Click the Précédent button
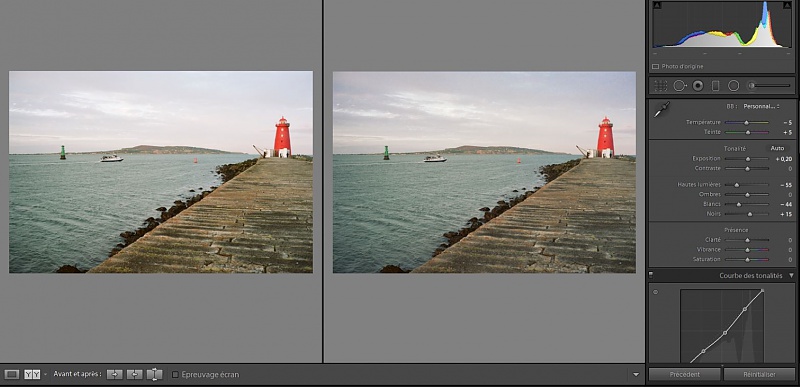Viewport: 800px width, 387px height. click(685, 374)
